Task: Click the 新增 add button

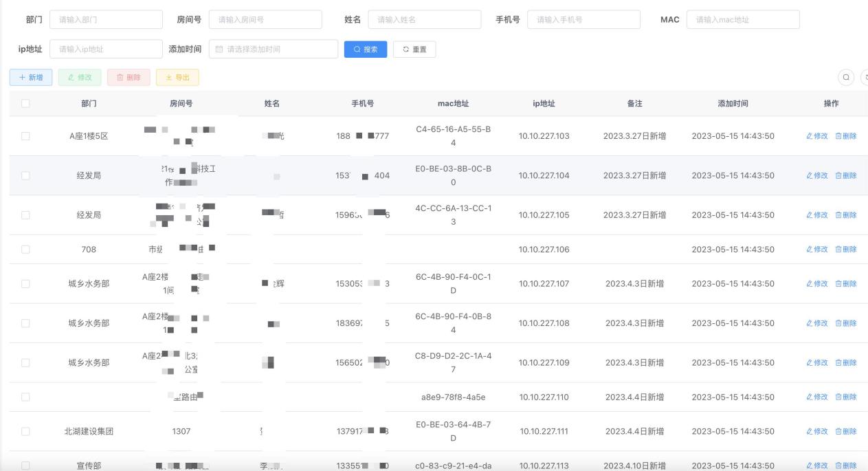Action: 31,78
